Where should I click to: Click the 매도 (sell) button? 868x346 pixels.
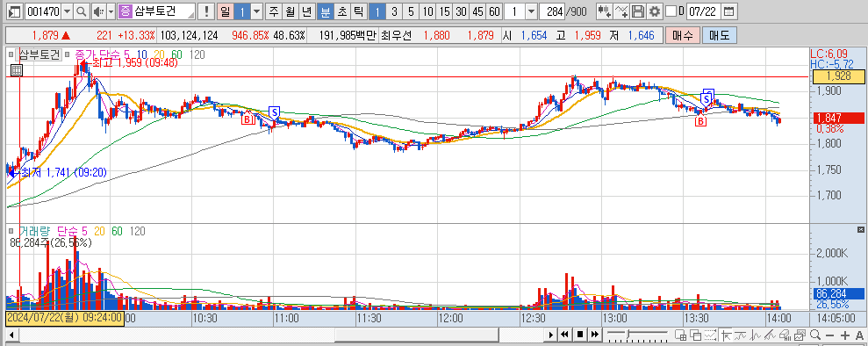719,36
